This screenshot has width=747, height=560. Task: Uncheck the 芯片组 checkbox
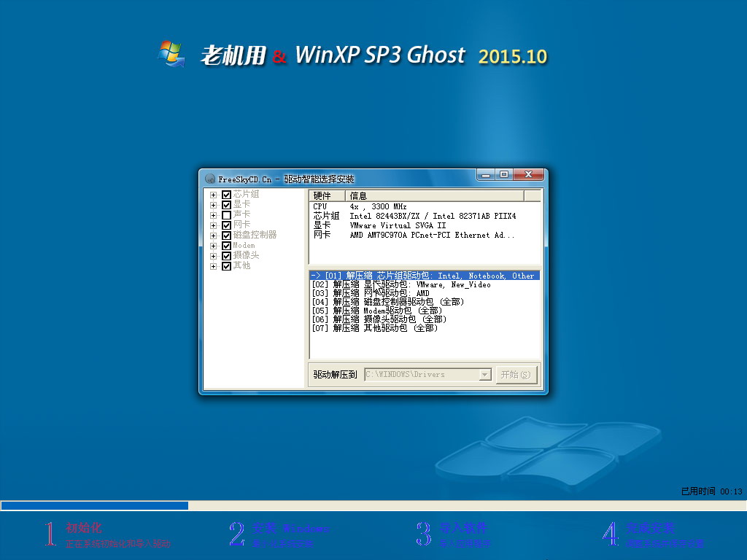point(227,195)
